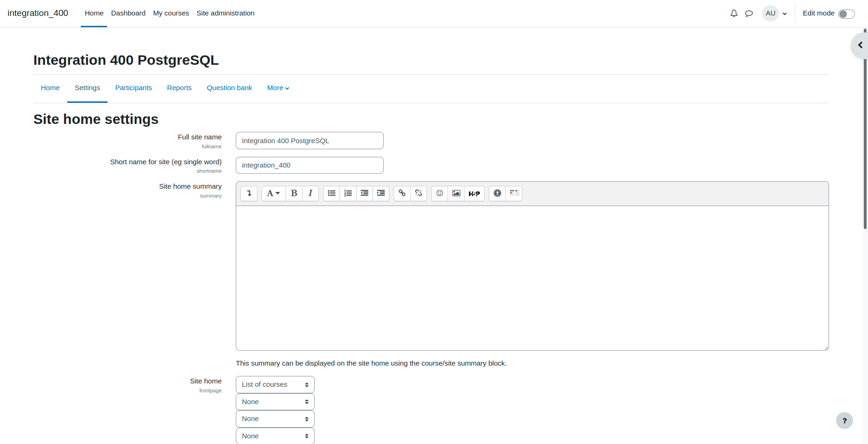Insert an unordered bullet list
Image resolution: width=868 pixels, height=444 pixels.
click(x=332, y=193)
